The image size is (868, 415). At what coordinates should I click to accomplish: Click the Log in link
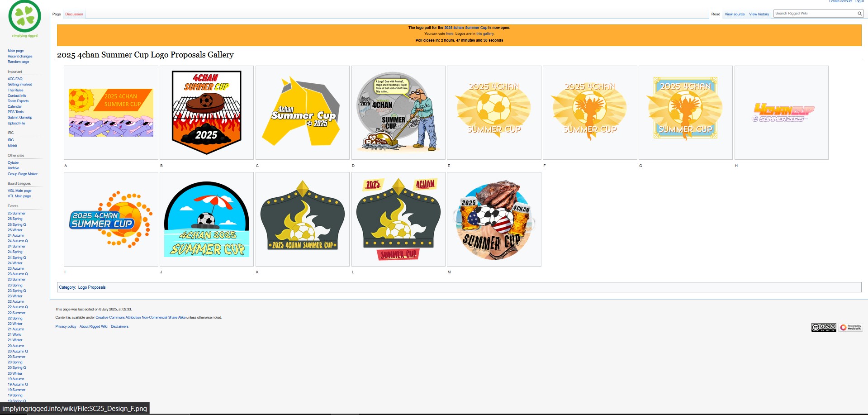859,1
